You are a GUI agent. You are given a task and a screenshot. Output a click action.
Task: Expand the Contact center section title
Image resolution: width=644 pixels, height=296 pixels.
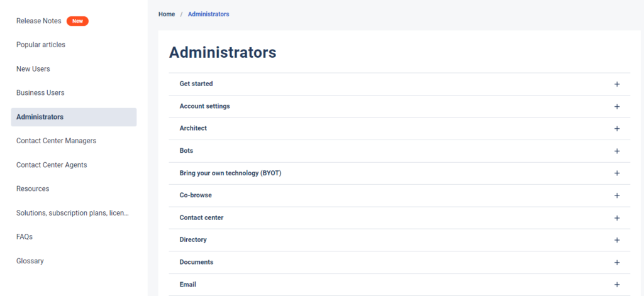[201, 217]
